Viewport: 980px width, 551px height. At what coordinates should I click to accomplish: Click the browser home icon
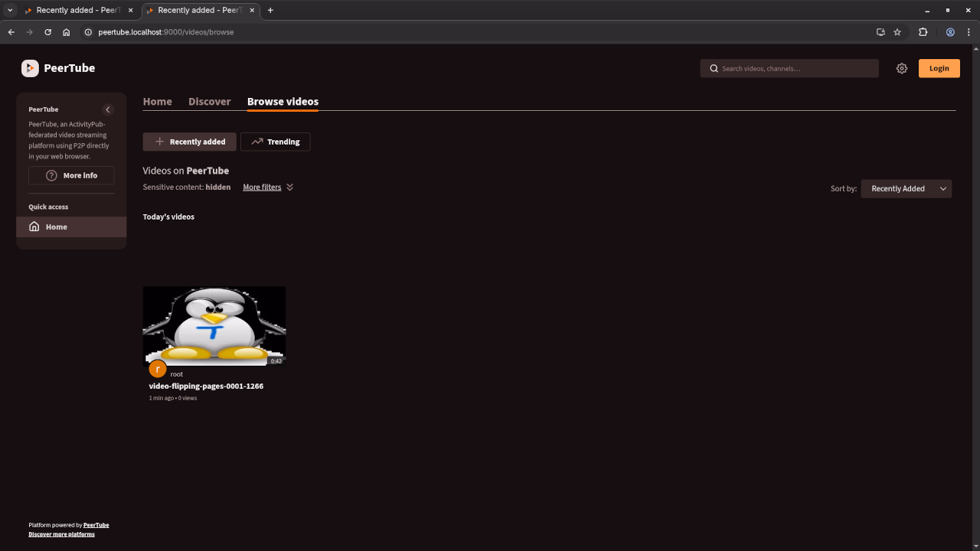[67, 32]
